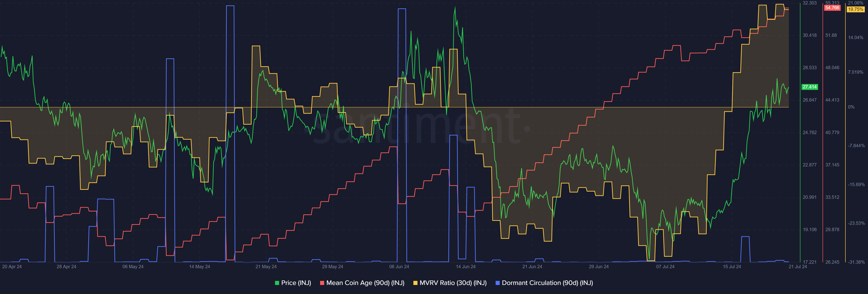Click the 33.512 coin age axis value
This screenshot has height=294, width=868.
tap(832, 197)
